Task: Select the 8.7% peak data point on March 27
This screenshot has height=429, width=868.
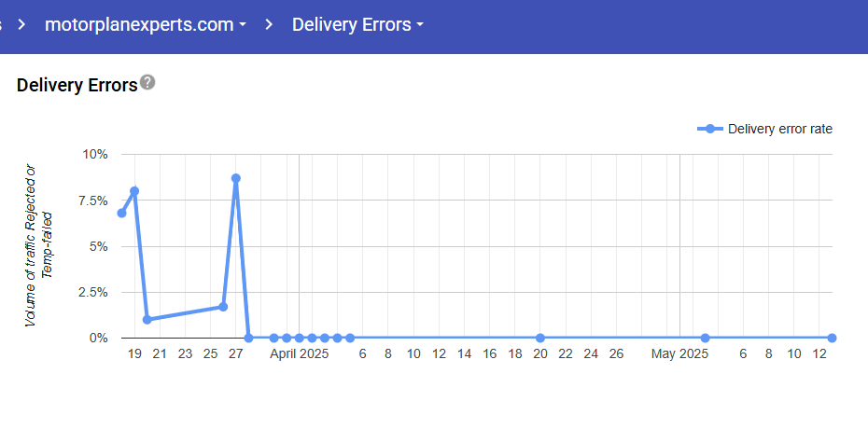Action: point(236,178)
